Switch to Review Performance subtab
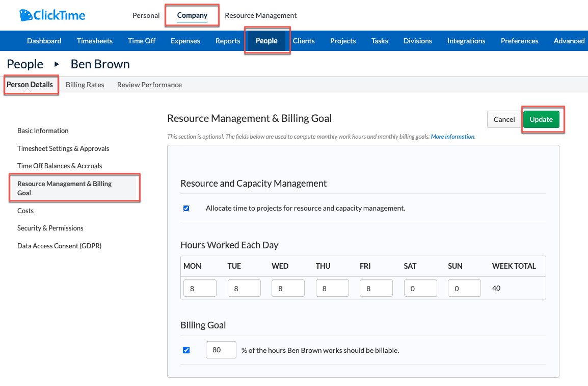 (x=149, y=85)
